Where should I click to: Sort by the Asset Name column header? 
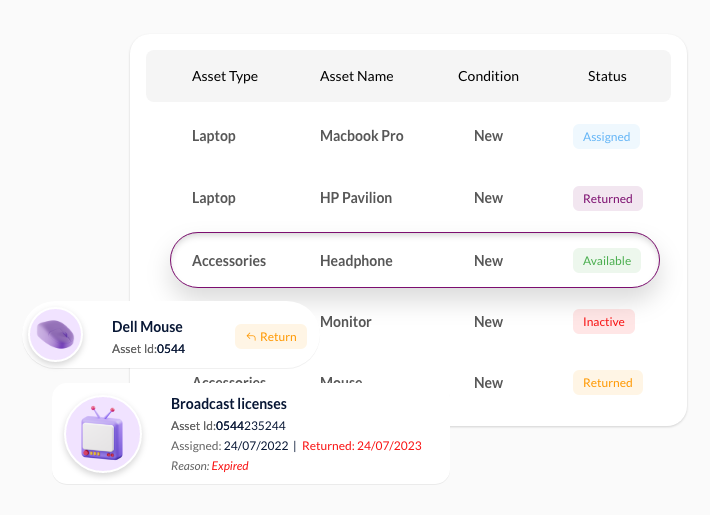(356, 76)
